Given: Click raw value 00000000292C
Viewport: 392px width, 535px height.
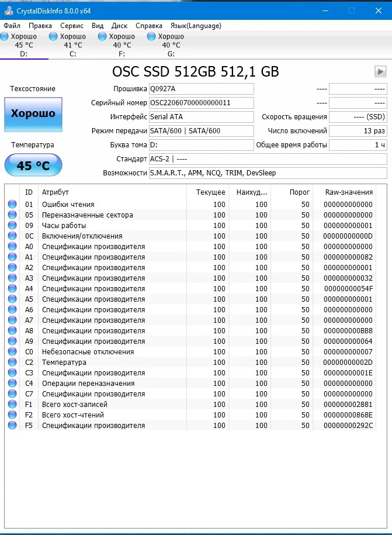Looking at the screenshot, I should [348, 426].
